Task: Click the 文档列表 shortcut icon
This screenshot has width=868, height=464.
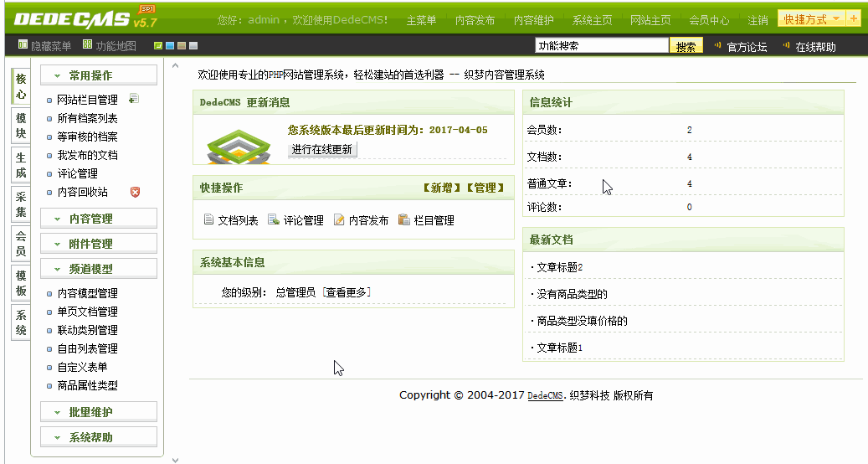Action: click(208, 220)
